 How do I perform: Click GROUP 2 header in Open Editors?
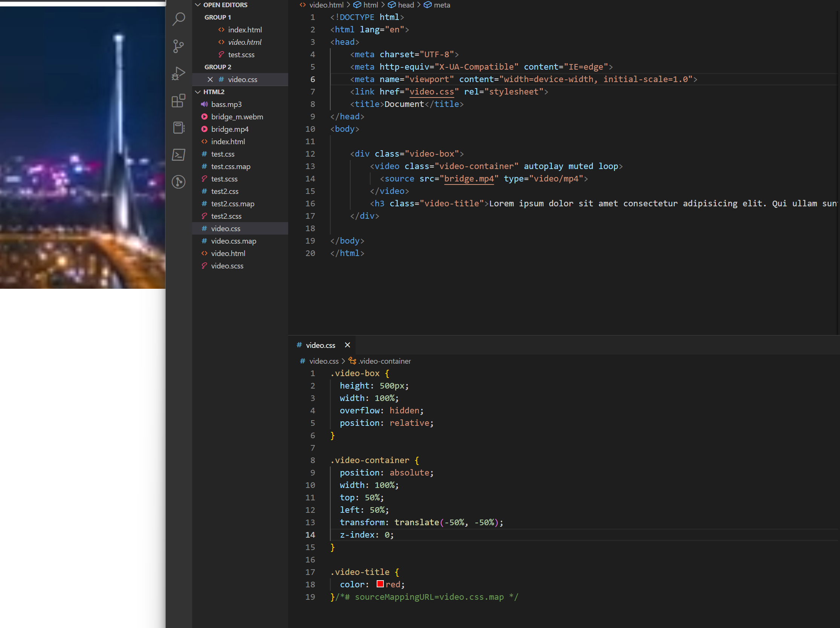click(x=218, y=67)
